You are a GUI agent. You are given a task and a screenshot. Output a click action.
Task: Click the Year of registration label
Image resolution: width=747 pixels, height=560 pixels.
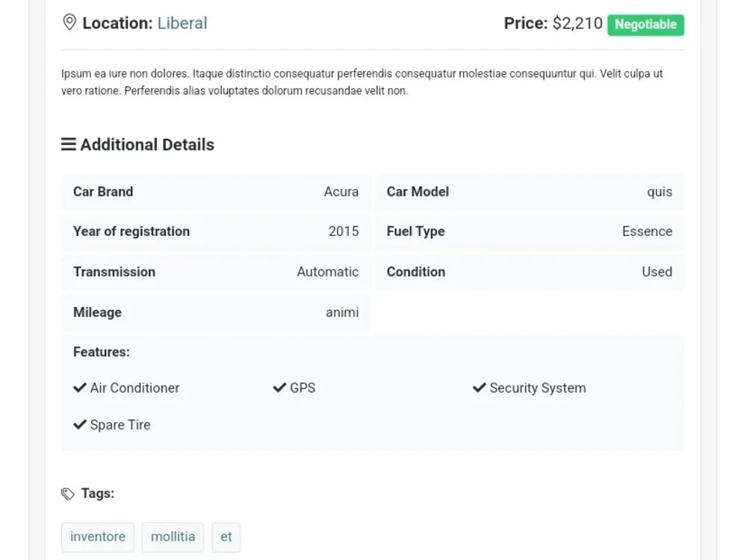(131, 231)
